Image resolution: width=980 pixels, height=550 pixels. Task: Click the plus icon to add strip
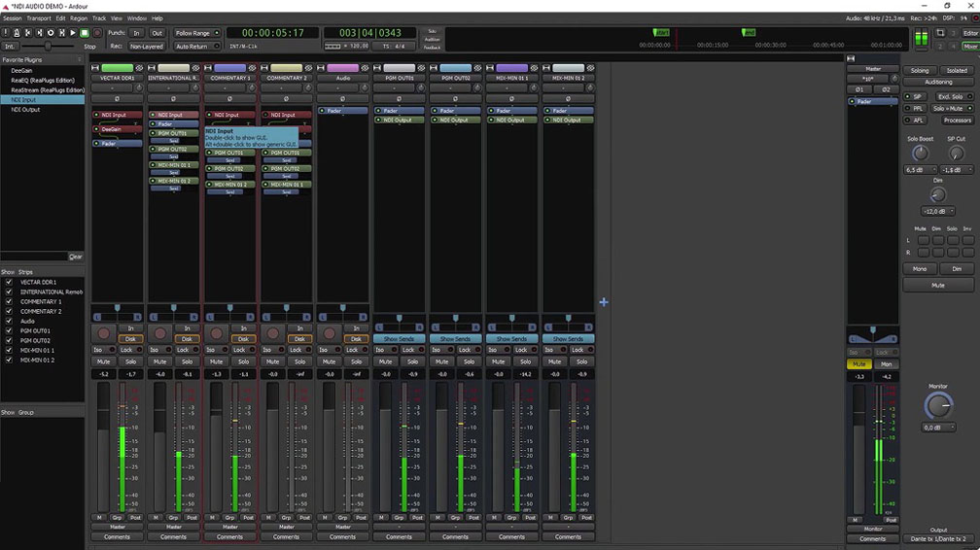pos(604,302)
